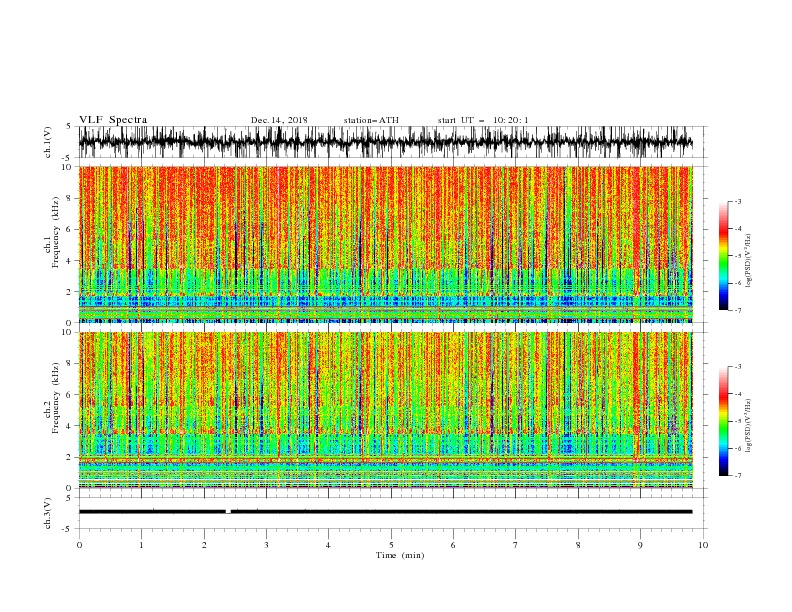This screenshot has width=792, height=612.
Task: Click inside the ch.2 spectrogram panel
Action: tap(385, 410)
